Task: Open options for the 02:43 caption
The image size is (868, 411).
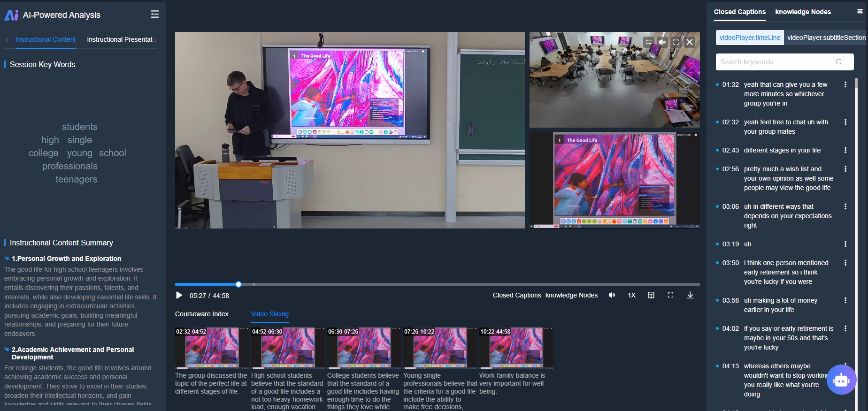Action: click(845, 150)
